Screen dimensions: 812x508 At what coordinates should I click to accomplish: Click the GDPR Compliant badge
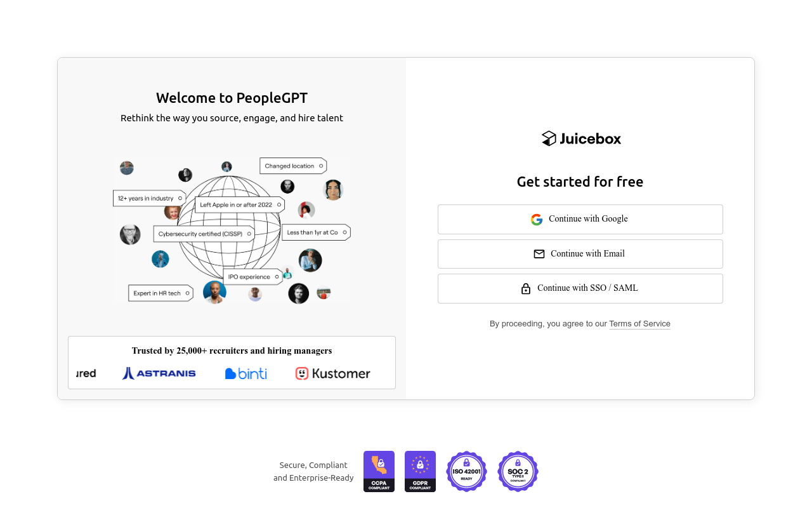point(420,471)
